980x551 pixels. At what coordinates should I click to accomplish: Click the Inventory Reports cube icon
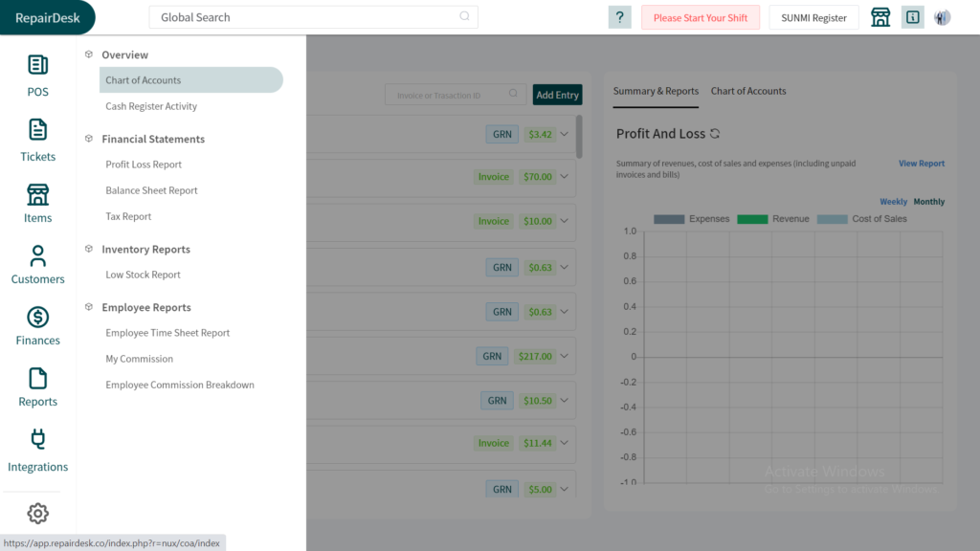pos(89,249)
